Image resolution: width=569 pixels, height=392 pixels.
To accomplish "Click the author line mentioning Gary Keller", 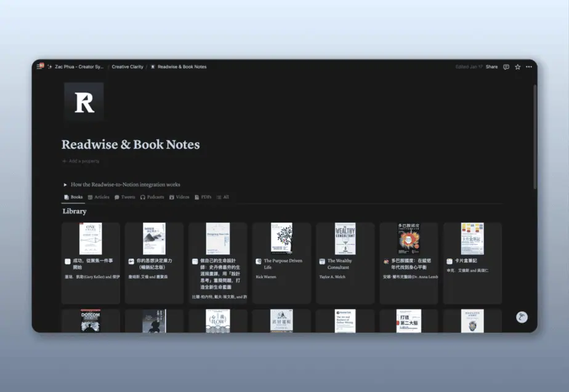I will (92, 277).
